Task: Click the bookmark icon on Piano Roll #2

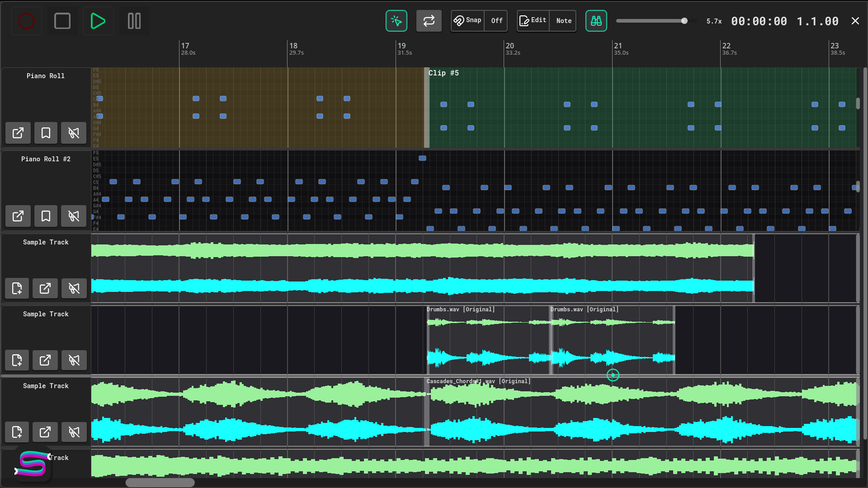Action: [x=46, y=216]
